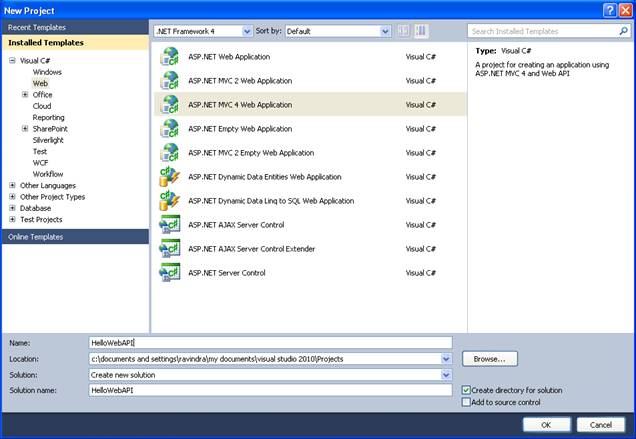Open the Online Templates section
This screenshot has height=439, width=636.
click(x=75, y=237)
